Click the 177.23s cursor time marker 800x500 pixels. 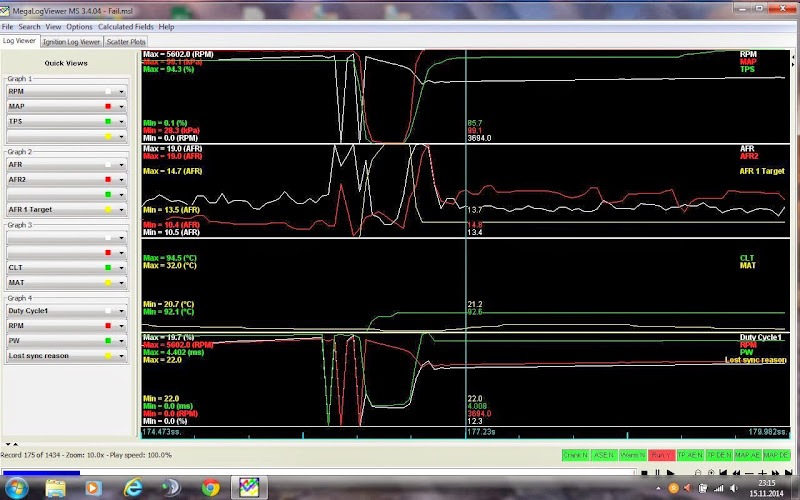(x=481, y=432)
